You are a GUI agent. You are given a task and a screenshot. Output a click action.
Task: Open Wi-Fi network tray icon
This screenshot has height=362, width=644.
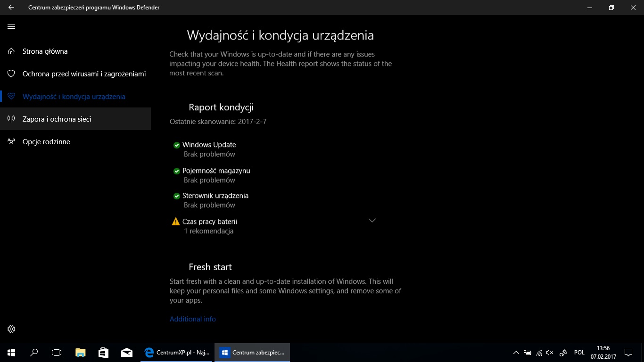(539, 353)
